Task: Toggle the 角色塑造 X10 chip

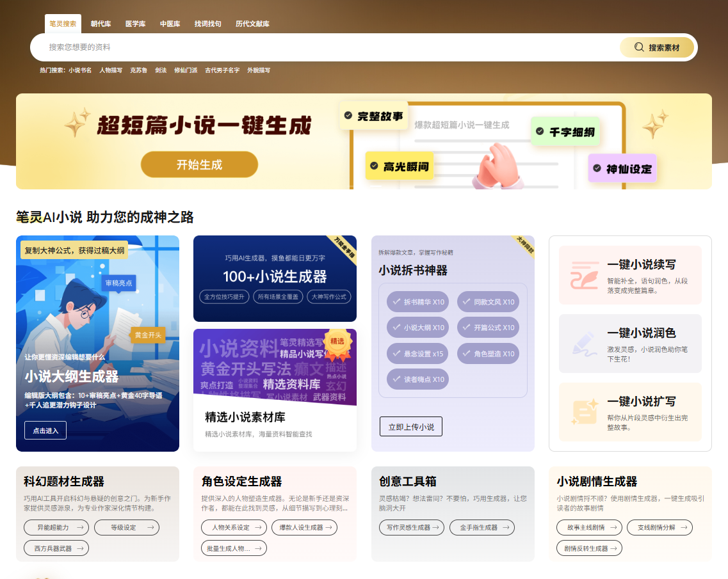Action: click(488, 354)
